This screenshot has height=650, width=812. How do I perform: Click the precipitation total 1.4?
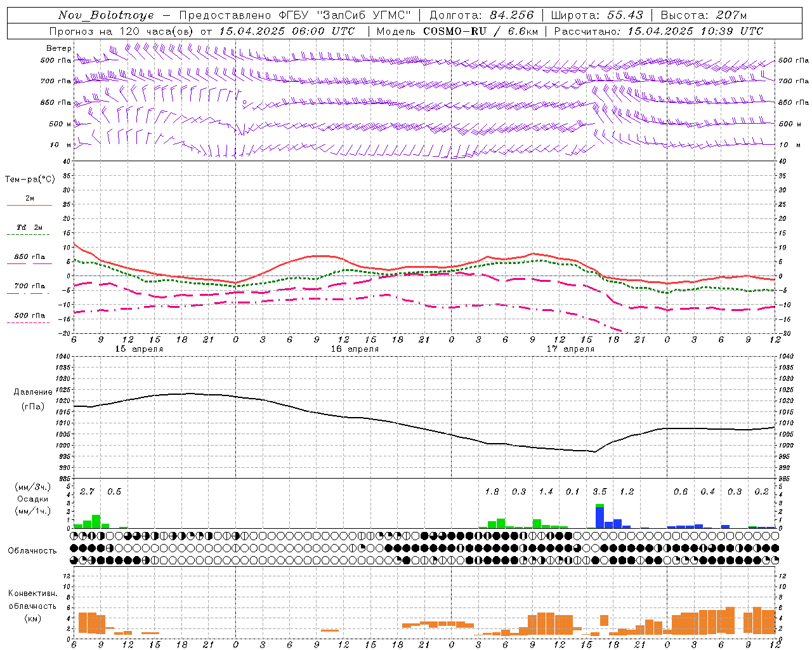pyautogui.click(x=546, y=492)
